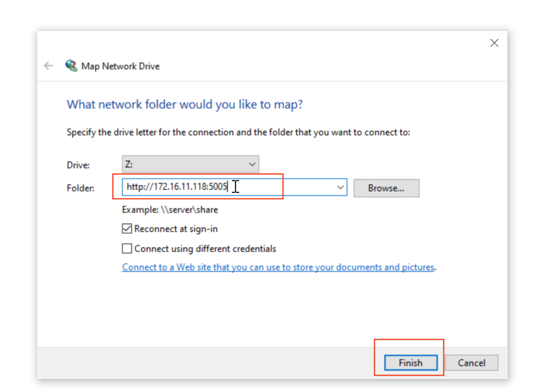This screenshot has width=560, height=392.
Task: Close the Map Network Drive dialog
Action: (494, 43)
